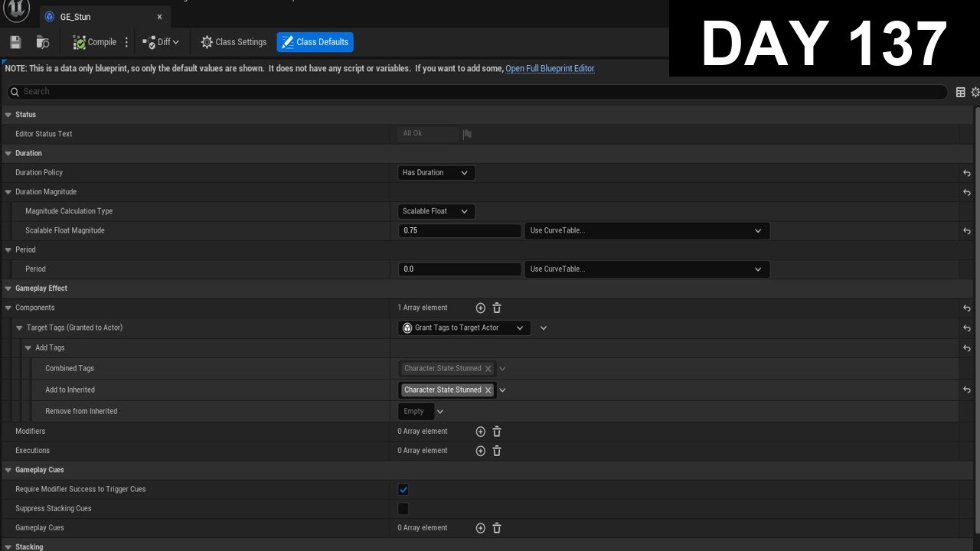Enable Suppress Stacking Cues checkbox
980x551 pixels.
tap(403, 509)
